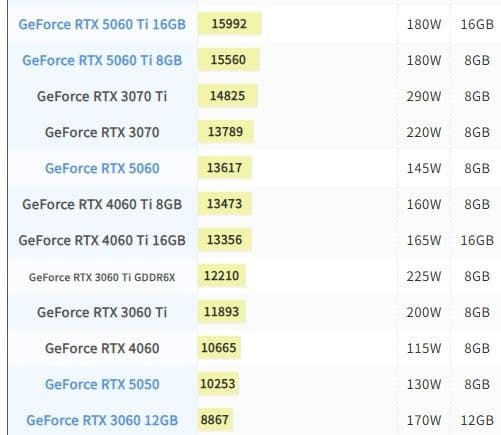
Task: Click the 130W power value
Action: (424, 384)
